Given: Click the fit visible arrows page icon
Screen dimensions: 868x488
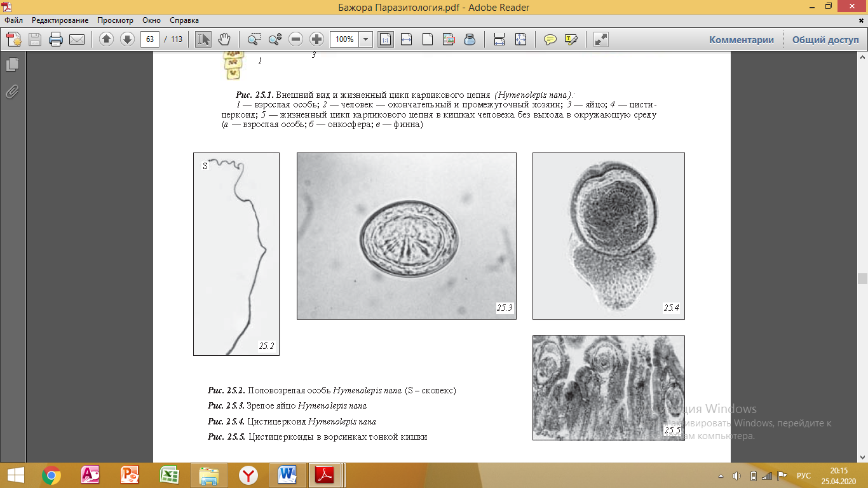Looking at the screenshot, I should [x=520, y=39].
